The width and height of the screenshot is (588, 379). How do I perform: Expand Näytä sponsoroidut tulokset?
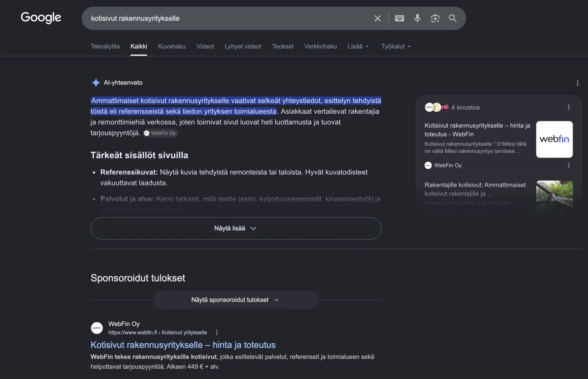[236, 300]
